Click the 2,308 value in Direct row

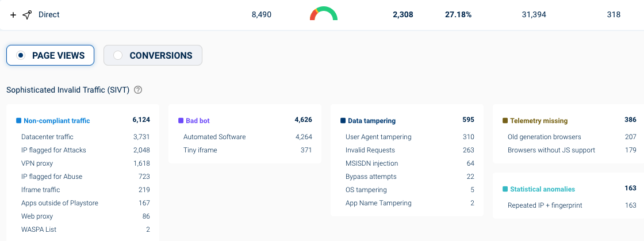coord(403,15)
